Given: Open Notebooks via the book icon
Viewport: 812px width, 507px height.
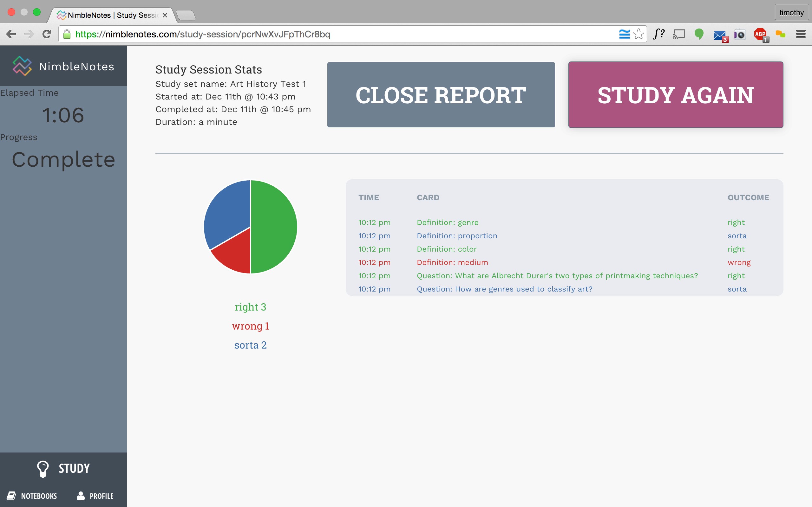Looking at the screenshot, I should coord(11,496).
